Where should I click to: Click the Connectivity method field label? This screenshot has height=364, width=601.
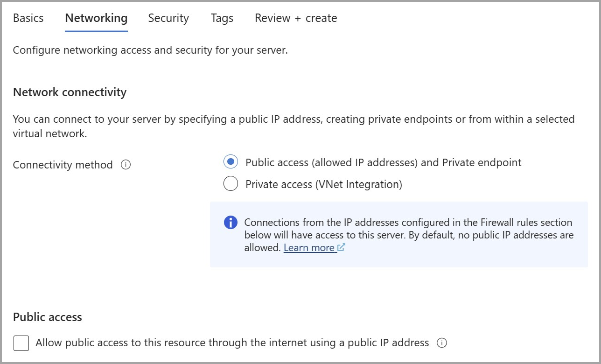[x=63, y=165]
